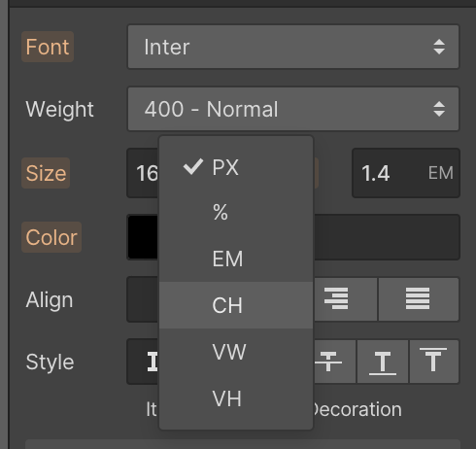Apply overline text decoration
This screenshot has height=449, width=476.
point(433,362)
